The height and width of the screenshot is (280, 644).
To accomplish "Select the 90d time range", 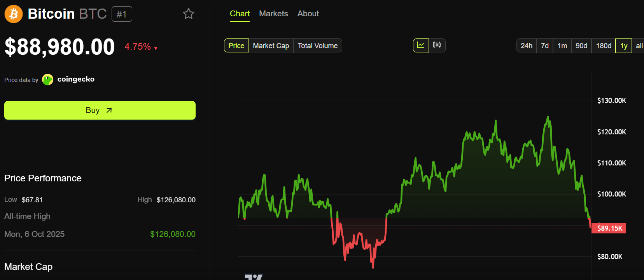I will [581, 46].
